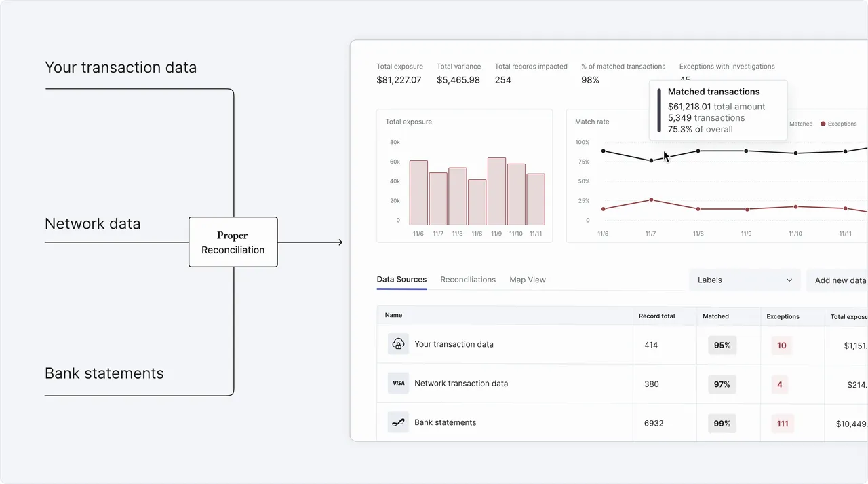Click the 98% matched transactions value
This screenshot has width=868, height=484.
(x=590, y=80)
